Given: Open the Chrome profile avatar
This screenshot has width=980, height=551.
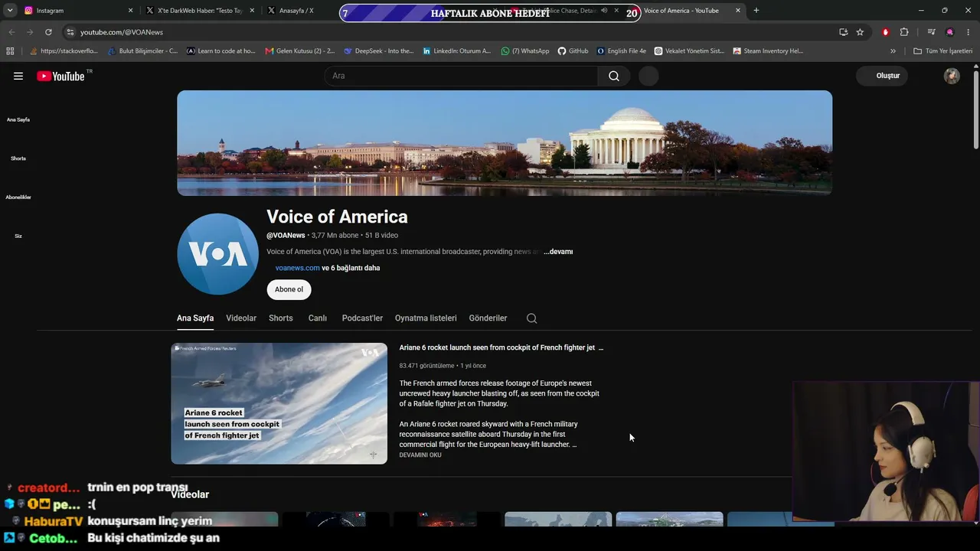Looking at the screenshot, I should (x=950, y=32).
